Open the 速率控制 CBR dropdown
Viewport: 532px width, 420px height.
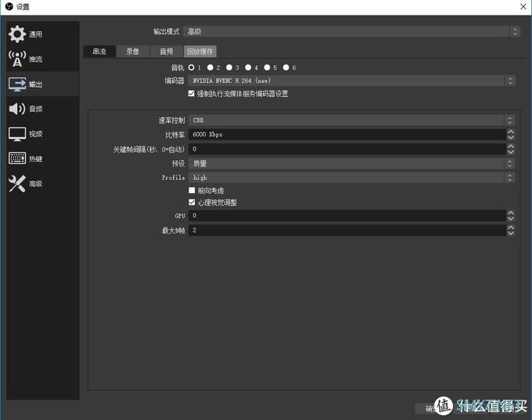coord(352,120)
